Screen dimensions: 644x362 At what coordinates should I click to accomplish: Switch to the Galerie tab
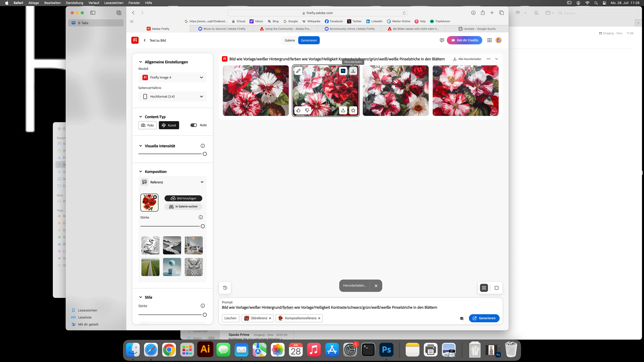coord(290,40)
